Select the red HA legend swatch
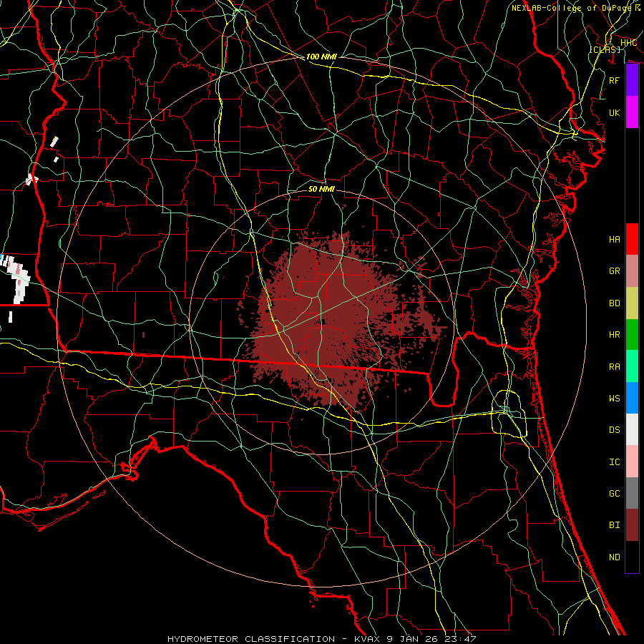Viewport: 644px width, 644px height. click(x=632, y=239)
